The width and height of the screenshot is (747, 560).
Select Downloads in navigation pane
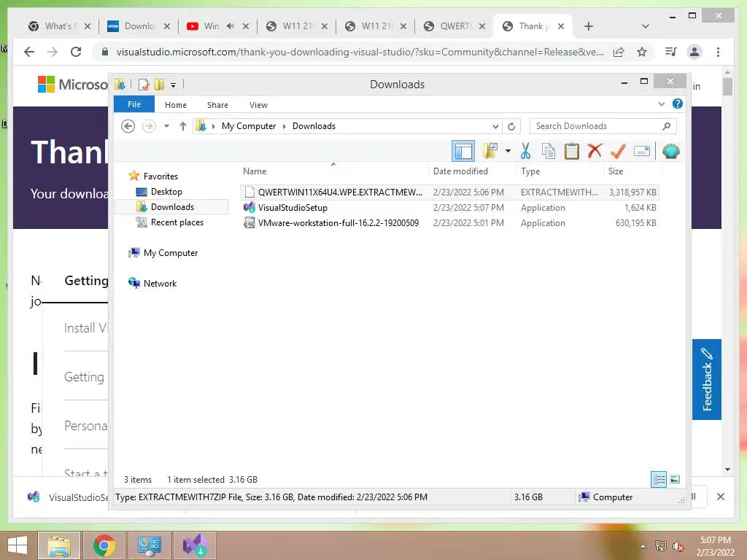[172, 206]
